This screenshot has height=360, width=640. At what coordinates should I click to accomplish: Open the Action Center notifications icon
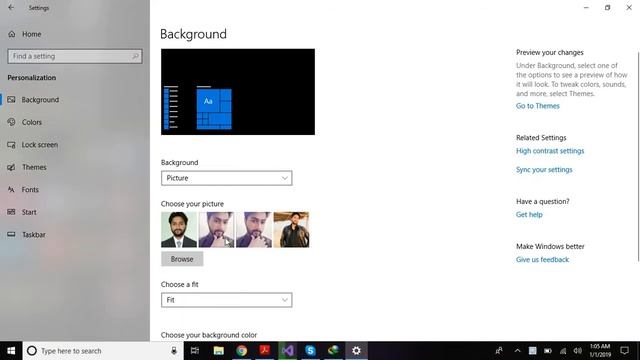(624, 351)
